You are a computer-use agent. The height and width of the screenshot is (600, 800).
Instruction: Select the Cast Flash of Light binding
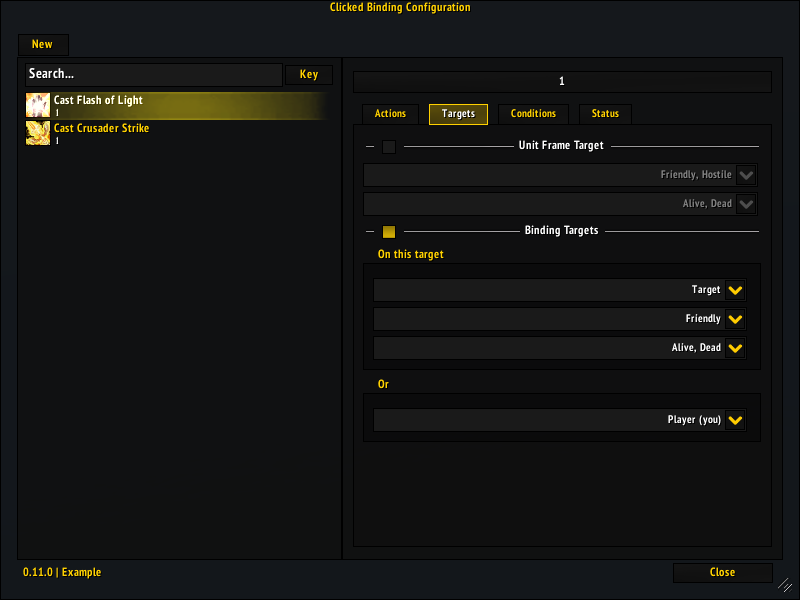(176, 106)
